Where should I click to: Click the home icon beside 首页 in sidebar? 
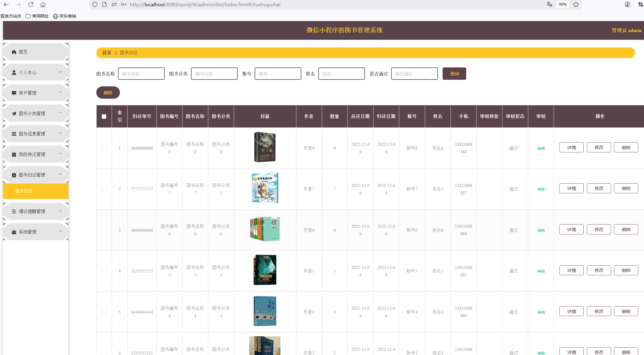14,52
